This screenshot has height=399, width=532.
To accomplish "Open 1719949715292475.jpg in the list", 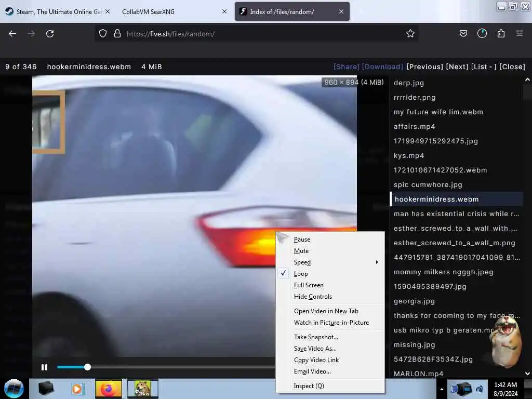I will (x=436, y=141).
